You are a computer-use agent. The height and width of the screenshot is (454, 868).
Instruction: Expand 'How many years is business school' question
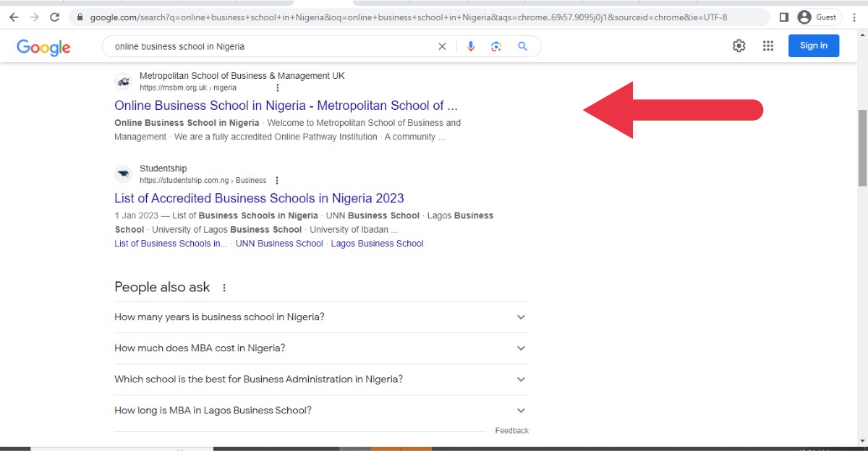[321, 317]
